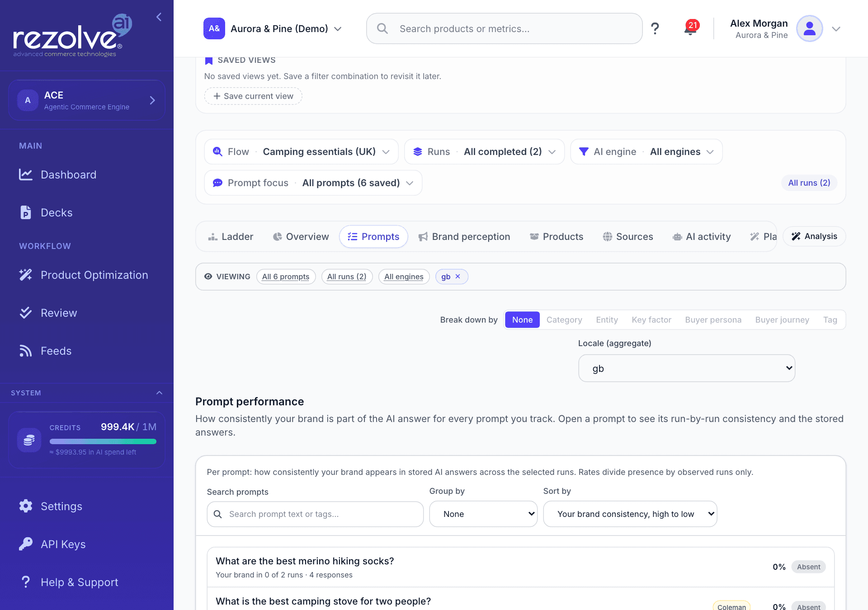Click the credits coin stack icon
The width and height of the screenshot is (868, 610).
coord(29,440)
